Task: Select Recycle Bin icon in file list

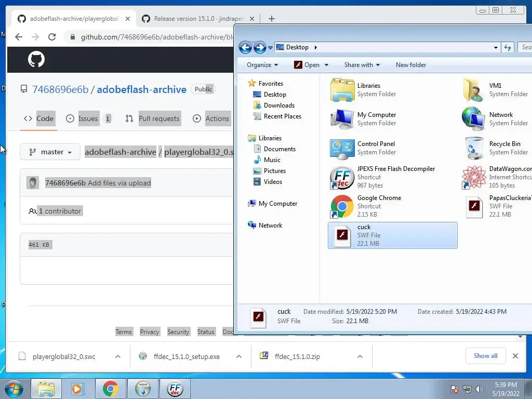Action: click(x=474, y=148)
